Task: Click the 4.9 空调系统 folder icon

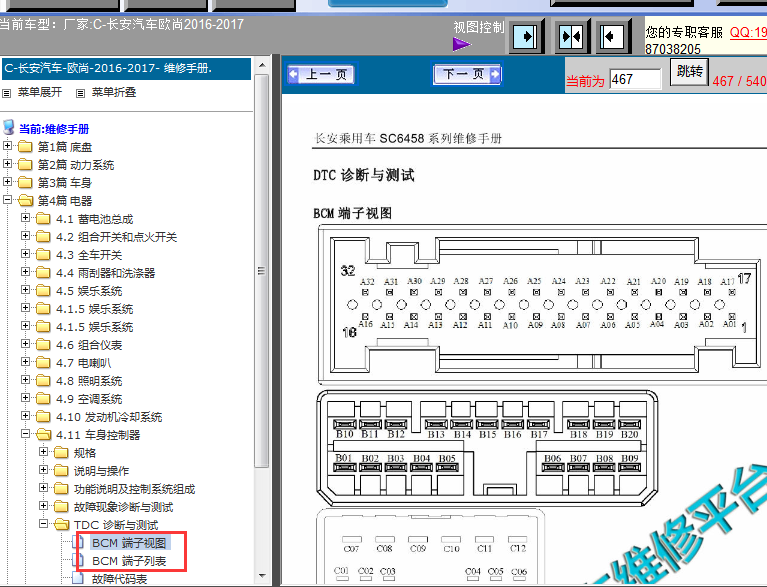Action: pyautogui.click(x=43, y=398)
